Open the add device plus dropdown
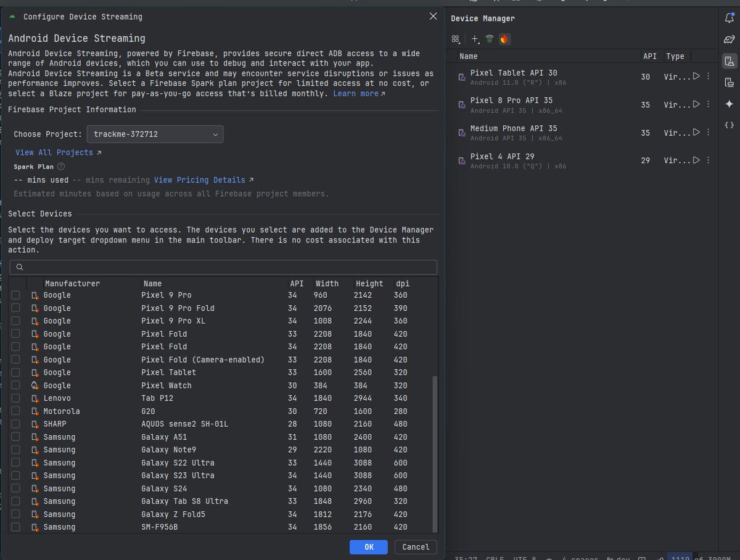Screen dimensions: 740x560 coord(475,39)
